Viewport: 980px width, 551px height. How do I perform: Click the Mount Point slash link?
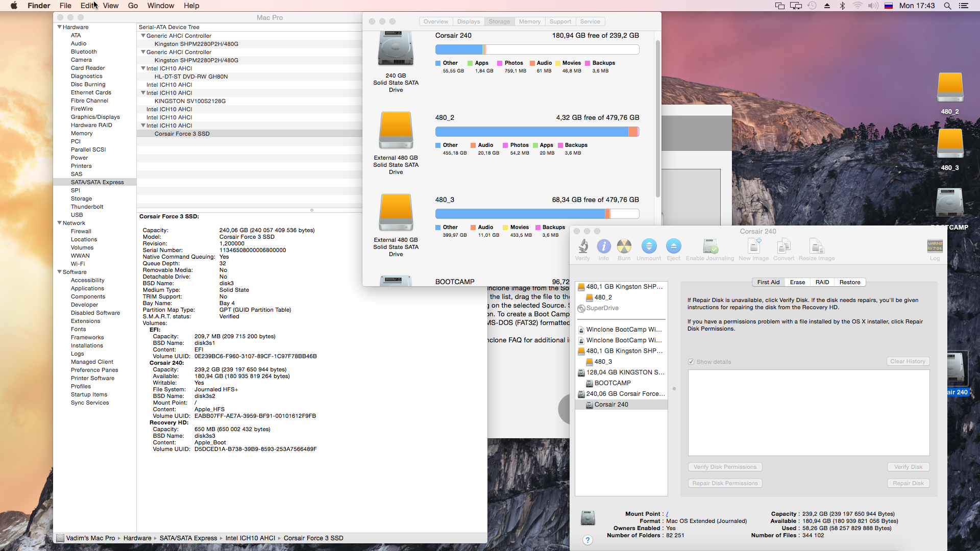[667, 514]
